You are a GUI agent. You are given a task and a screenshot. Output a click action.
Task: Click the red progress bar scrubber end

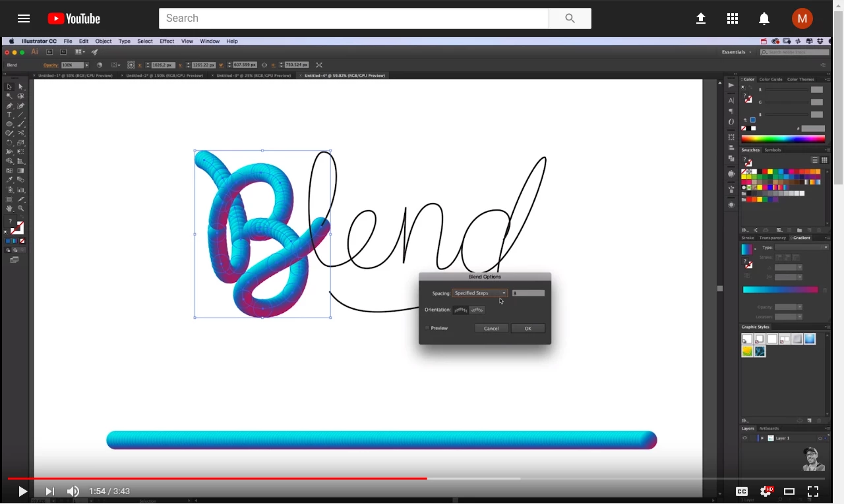tap(427, 478)
